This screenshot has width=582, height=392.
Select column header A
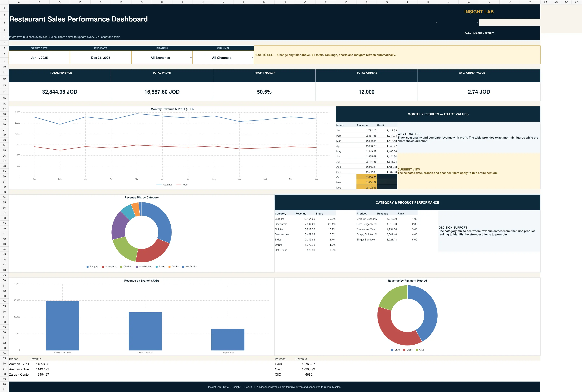[19, 2]
